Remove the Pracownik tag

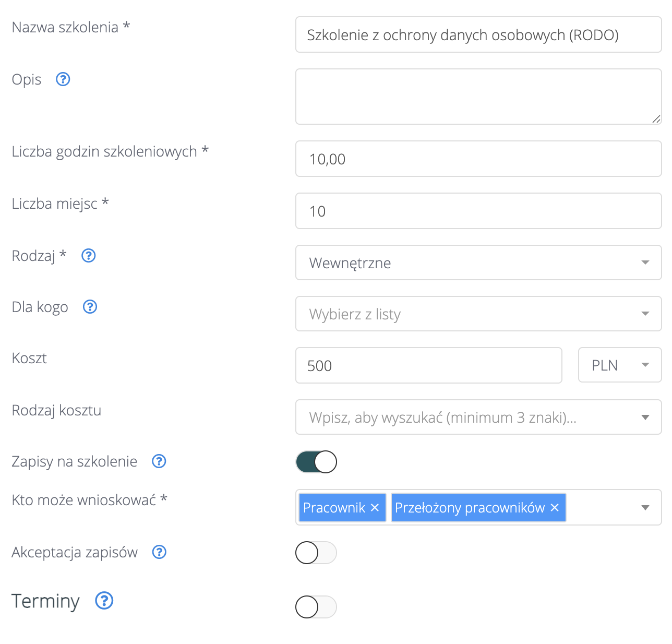(375, 508)
